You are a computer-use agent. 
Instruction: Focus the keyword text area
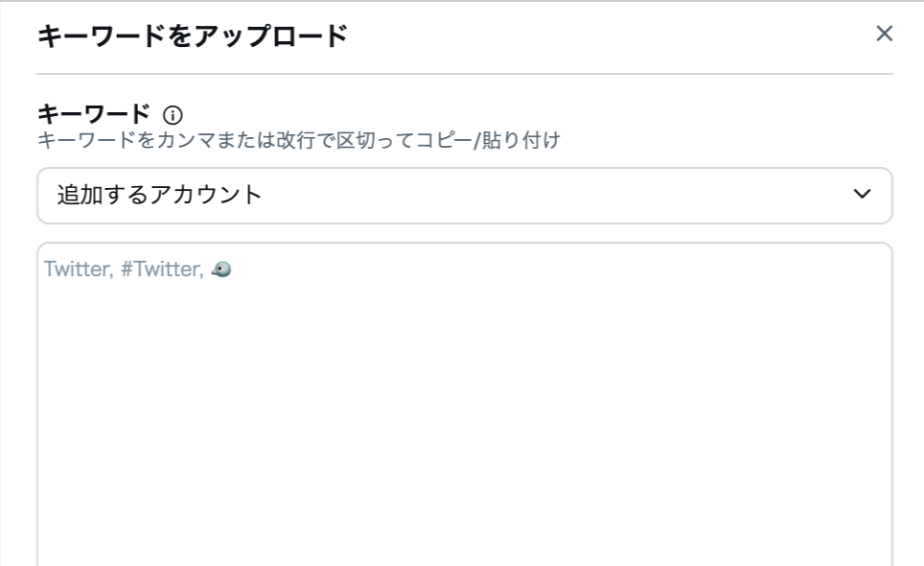pos(464,403)
